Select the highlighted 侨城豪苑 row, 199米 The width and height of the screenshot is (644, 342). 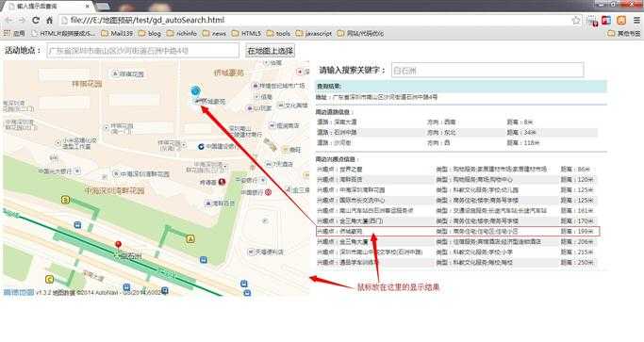(457, 231)
